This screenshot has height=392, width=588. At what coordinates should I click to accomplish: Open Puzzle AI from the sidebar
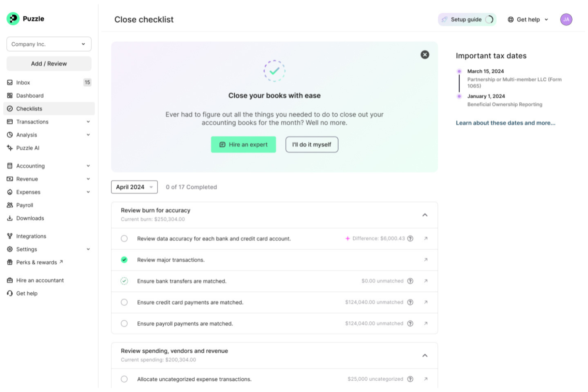[x=27, y=148]
